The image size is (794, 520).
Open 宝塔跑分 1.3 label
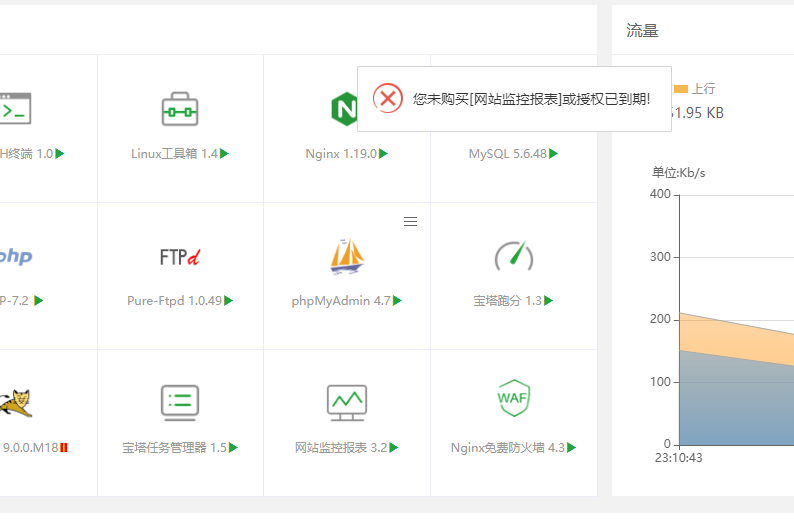click(507, 301)
